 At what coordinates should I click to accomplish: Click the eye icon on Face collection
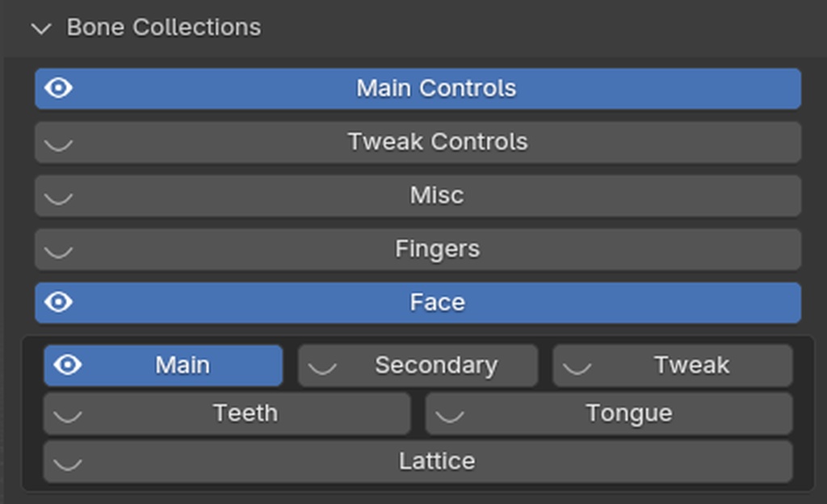click(58, 302)
